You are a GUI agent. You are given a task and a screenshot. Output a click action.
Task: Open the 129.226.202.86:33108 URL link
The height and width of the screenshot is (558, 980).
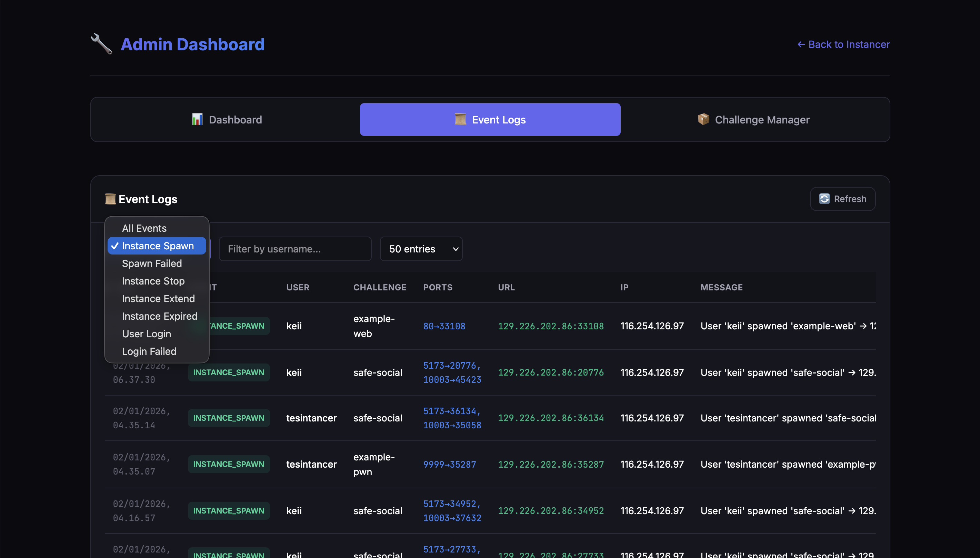click(551, 326)
